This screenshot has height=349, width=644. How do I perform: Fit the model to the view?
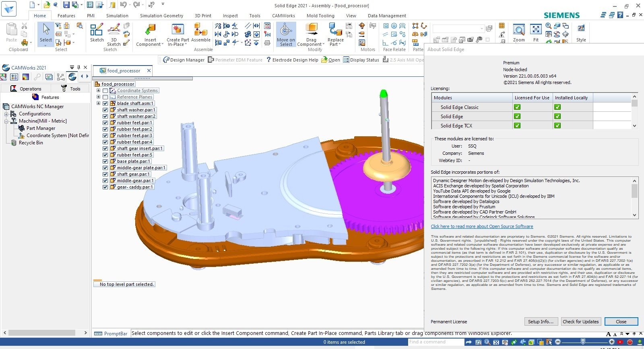point(536,33)
